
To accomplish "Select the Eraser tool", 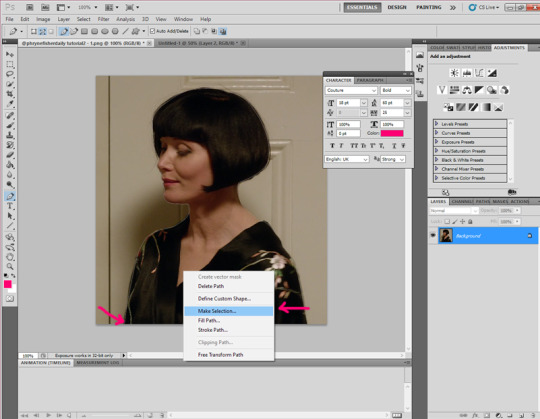I will (10, 155).
